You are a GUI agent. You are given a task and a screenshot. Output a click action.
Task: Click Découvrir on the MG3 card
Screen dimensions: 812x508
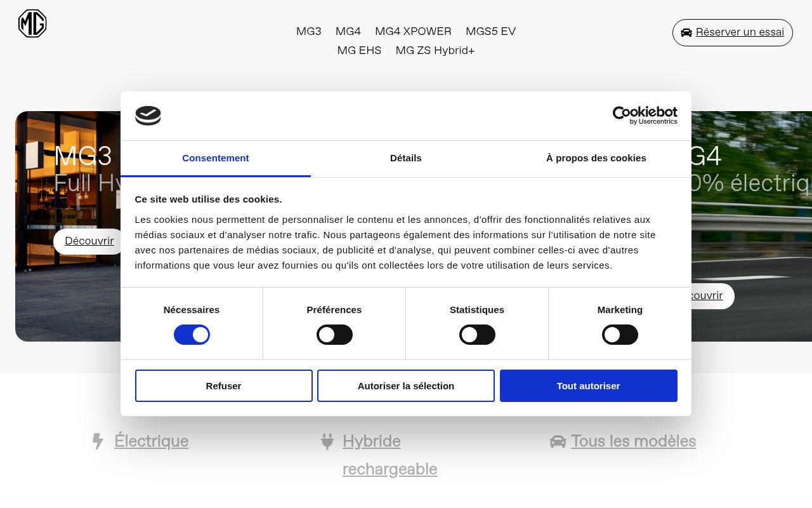tap(89, 241)
